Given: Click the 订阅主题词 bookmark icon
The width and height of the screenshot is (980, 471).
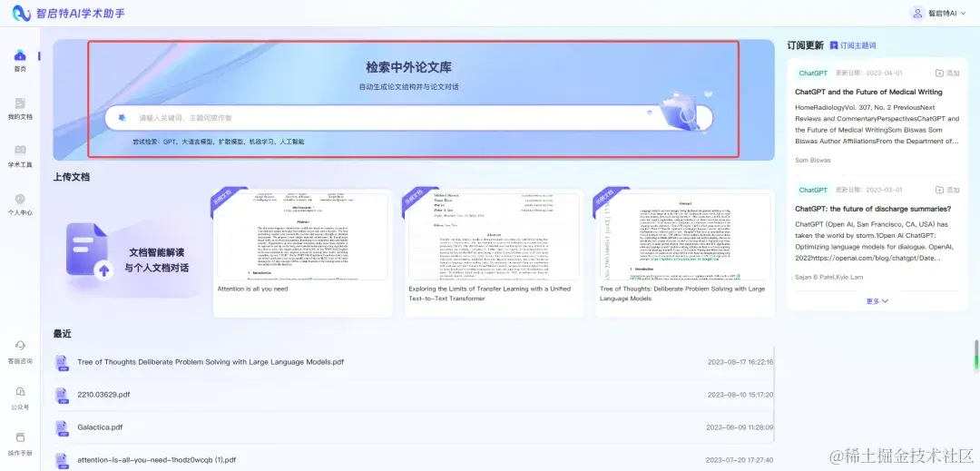Looking at the screenshot, I should coord(834,45).
